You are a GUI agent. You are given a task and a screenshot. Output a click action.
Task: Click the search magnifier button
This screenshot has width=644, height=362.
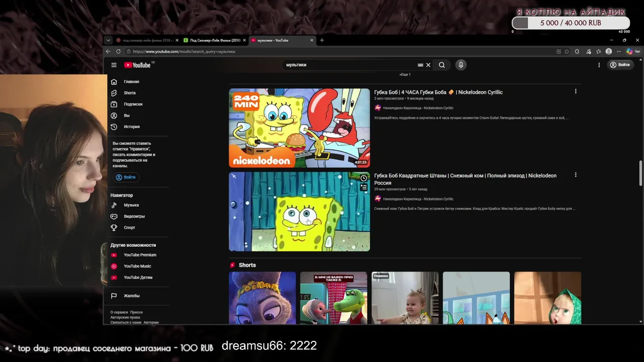[x=441, y=65]
